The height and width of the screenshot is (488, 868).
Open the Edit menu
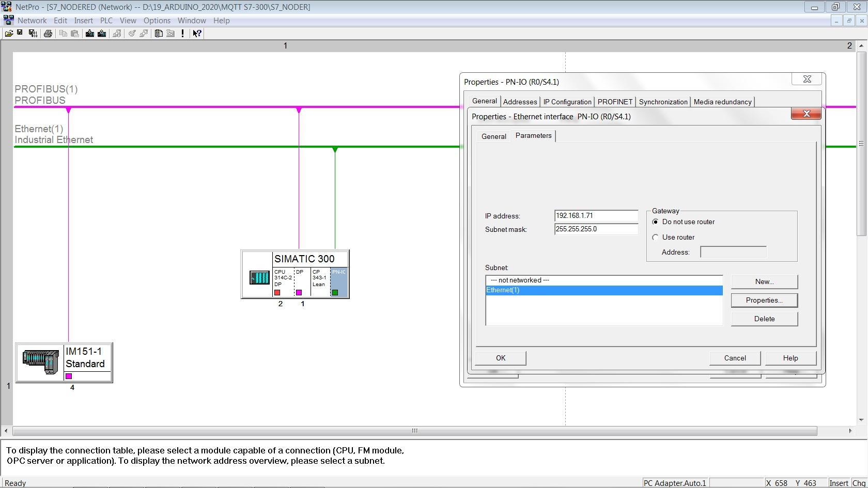click(60, 21)
